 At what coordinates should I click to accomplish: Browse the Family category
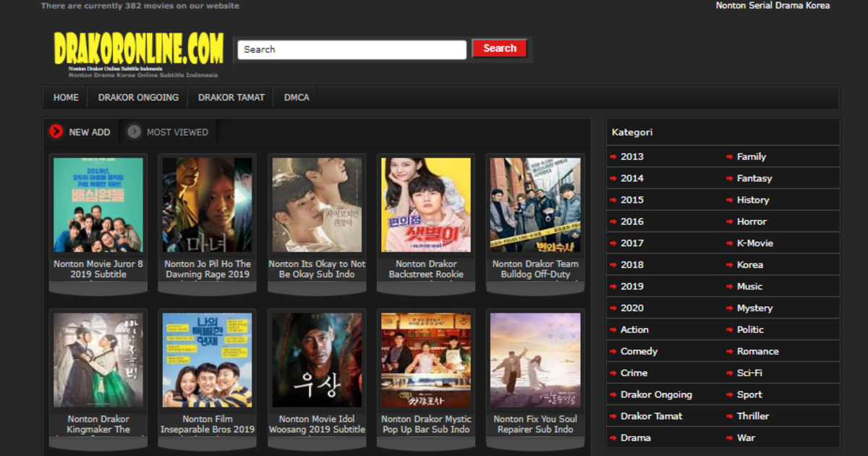coord(751,156)
